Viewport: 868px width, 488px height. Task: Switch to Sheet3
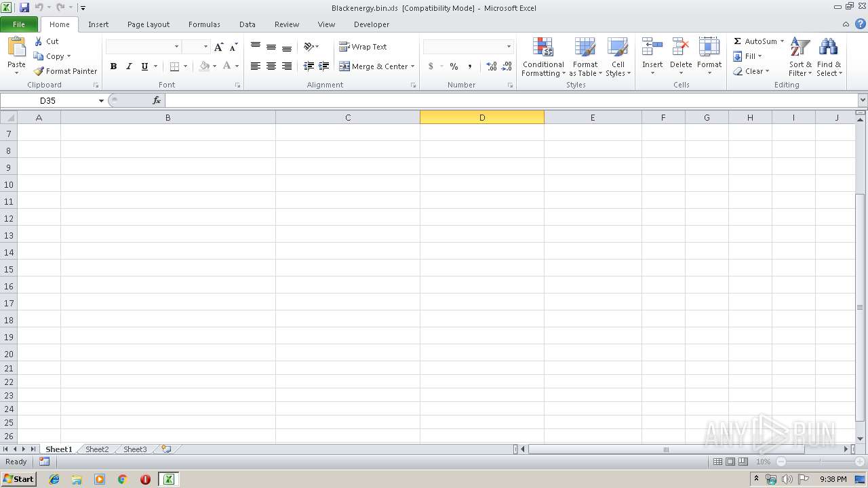(135, 449)
